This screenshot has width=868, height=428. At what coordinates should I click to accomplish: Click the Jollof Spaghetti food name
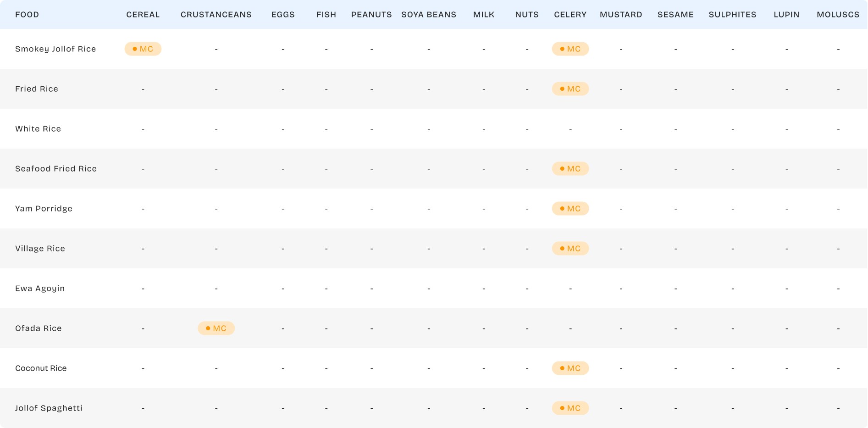tap(49, 408)
